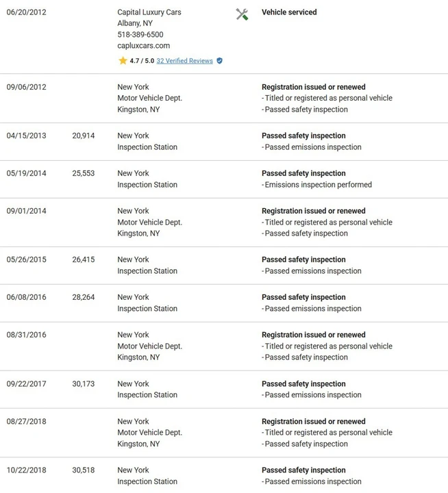This screenshot has width=448, height=493.
Task: Click the 05/26/2015 inspection date
Action: coord(27,260)
